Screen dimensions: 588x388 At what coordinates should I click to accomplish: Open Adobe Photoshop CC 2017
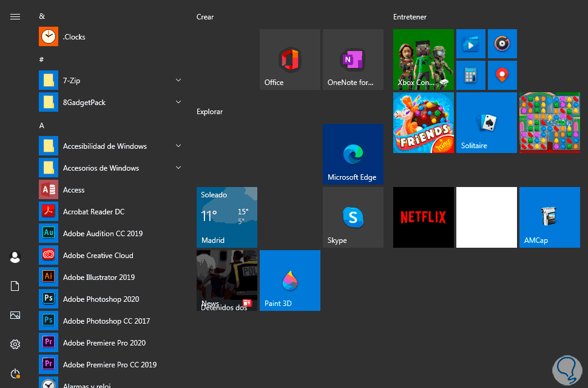[x=110, y=321]
